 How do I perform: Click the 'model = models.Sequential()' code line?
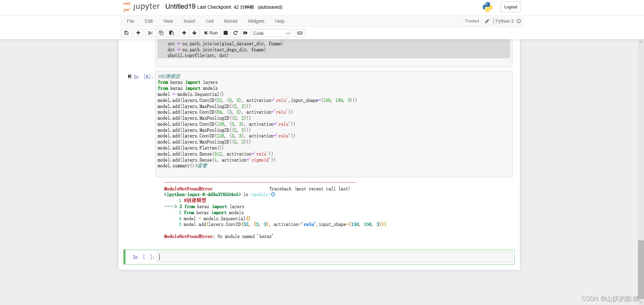tap(191, 95)
